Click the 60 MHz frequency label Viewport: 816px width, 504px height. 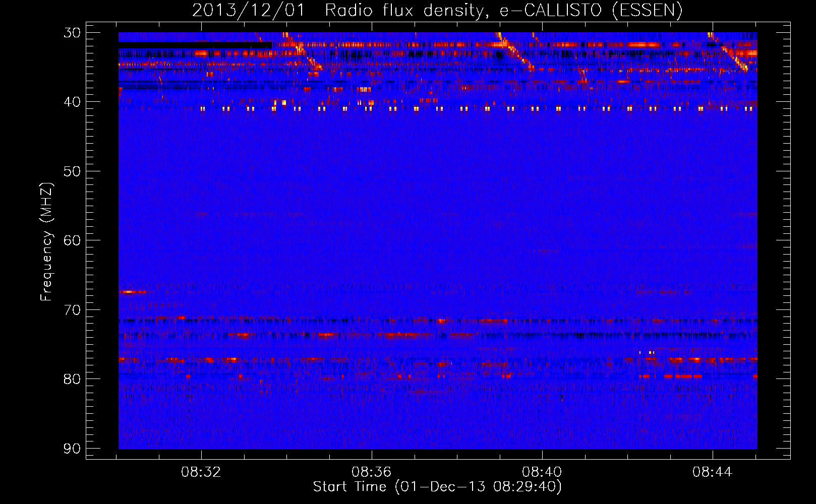point(72,240)
